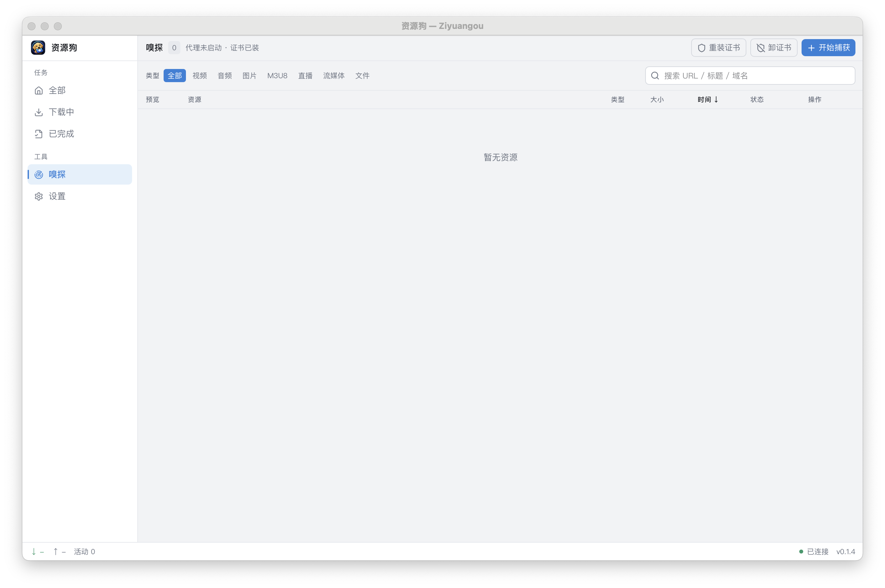Click the magnifier icon in search box
The height and width of the screenshot is (588, 885).
pyautogui.click(x=655, y=76)
